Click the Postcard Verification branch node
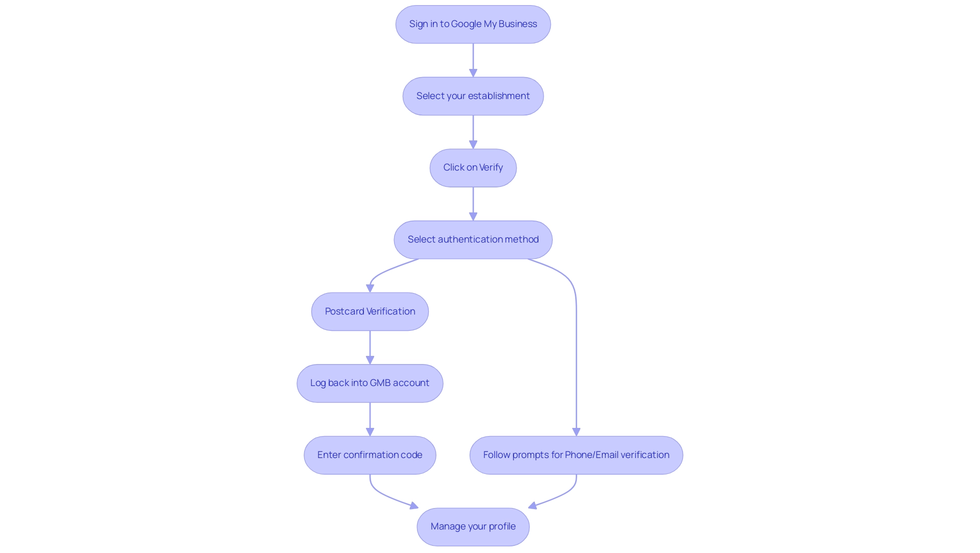 pos(370,310)
